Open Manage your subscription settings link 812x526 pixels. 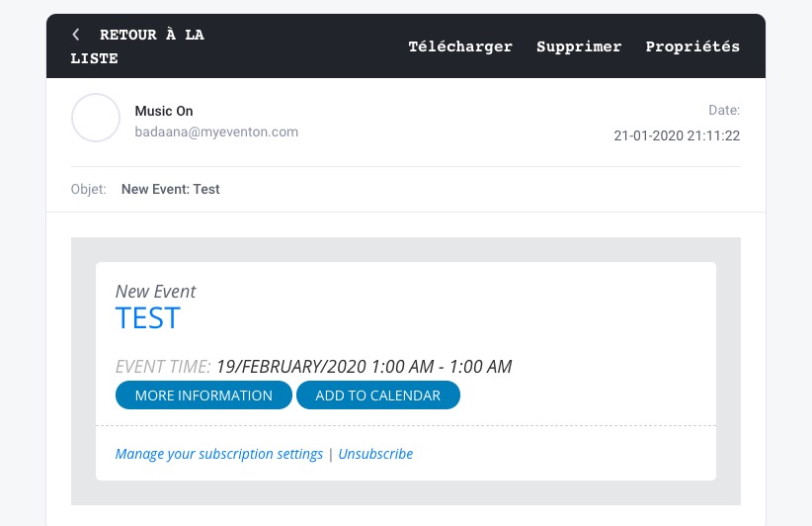[218, 454]
